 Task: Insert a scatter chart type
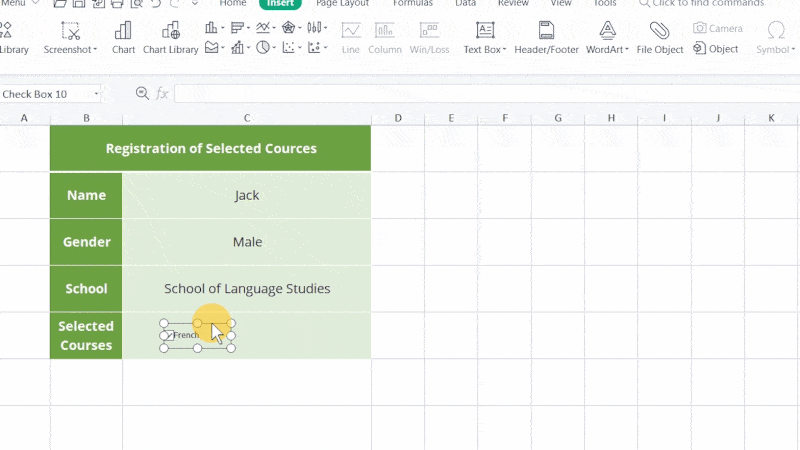(288, 48)
